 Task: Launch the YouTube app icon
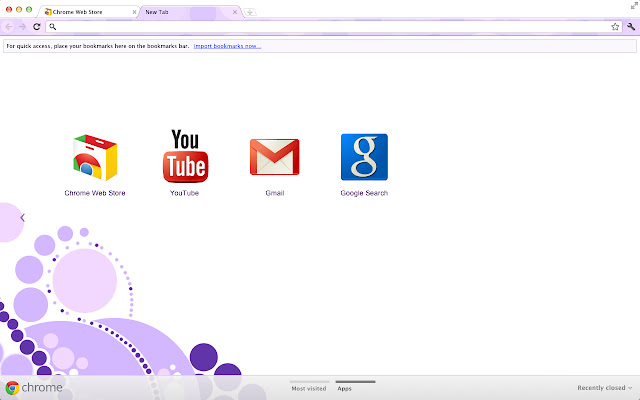coord(185,156)
